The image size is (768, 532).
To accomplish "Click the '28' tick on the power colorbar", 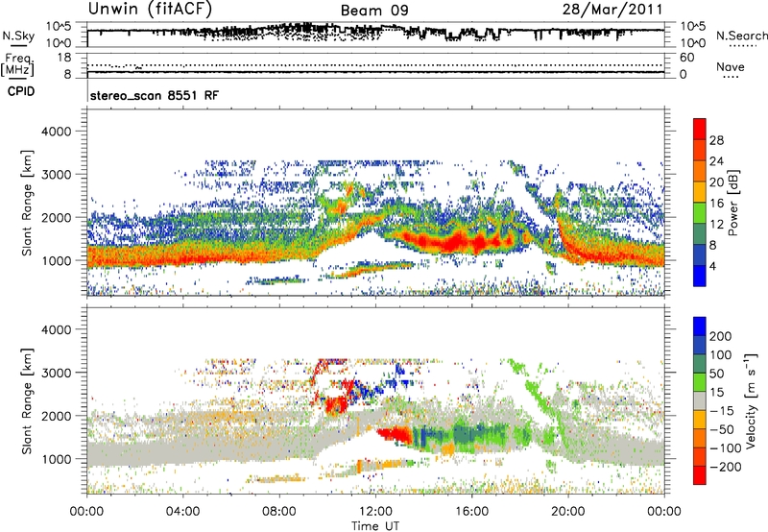I will (x=716, y=140).
